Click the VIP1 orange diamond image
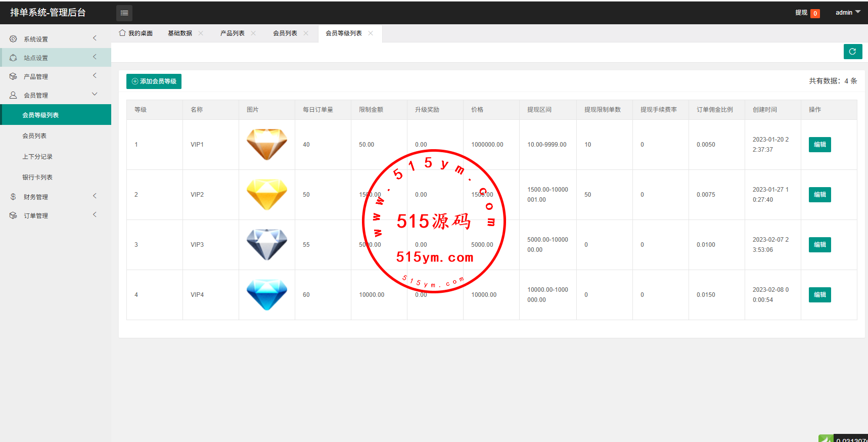Screen dimensions: 868x442 pos(266,145)
